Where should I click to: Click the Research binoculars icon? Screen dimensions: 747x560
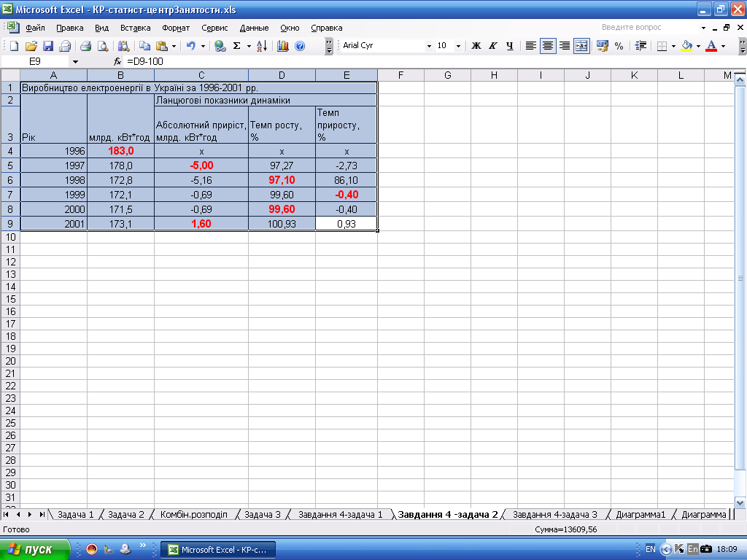123,46
